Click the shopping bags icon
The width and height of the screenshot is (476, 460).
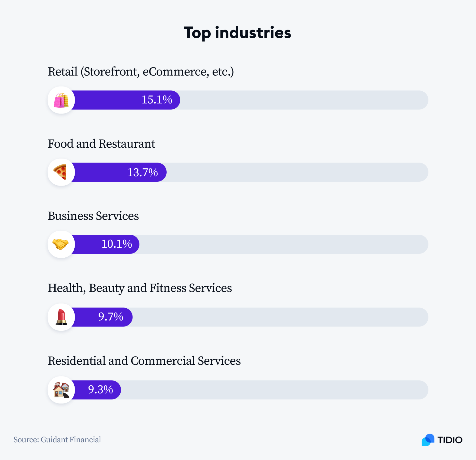click(x=61, y=100)
